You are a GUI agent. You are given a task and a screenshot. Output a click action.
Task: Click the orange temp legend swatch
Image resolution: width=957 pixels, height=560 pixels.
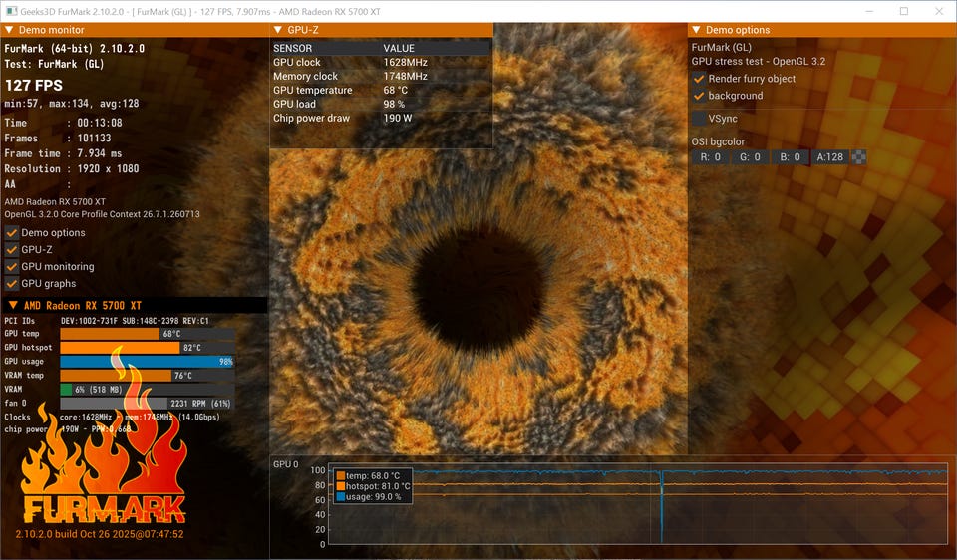tap(341, 476)
